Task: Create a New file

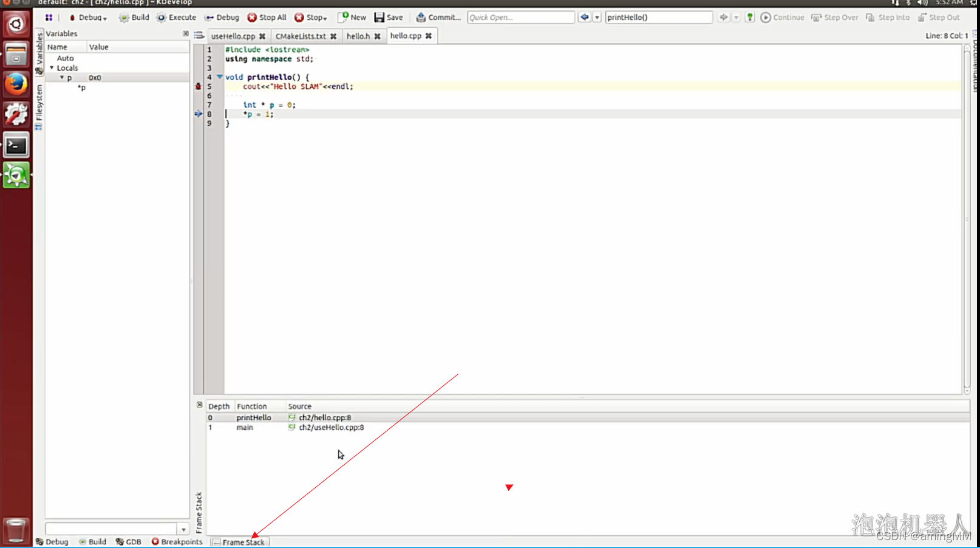Action: coord(352,18)
